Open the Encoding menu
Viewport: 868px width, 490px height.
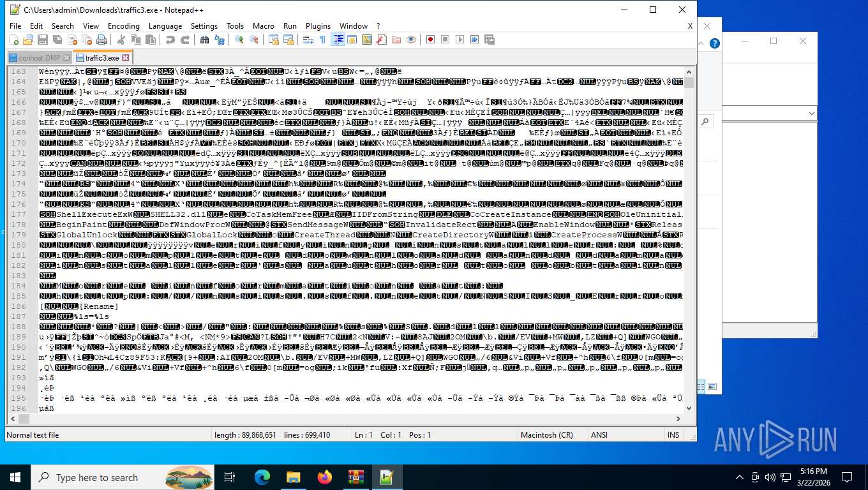pyautogui.click(x=124, y=26)
